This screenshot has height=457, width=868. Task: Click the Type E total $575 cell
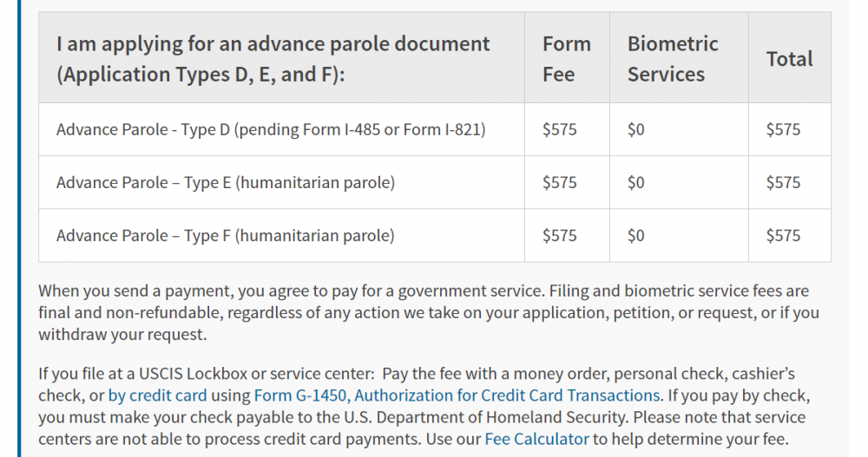point(783,183)
